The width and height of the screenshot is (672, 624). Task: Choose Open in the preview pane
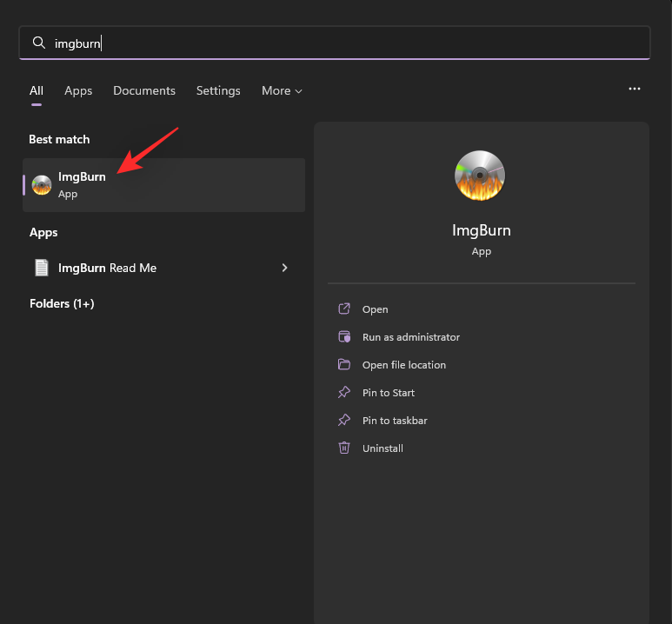tap(375, 309)
